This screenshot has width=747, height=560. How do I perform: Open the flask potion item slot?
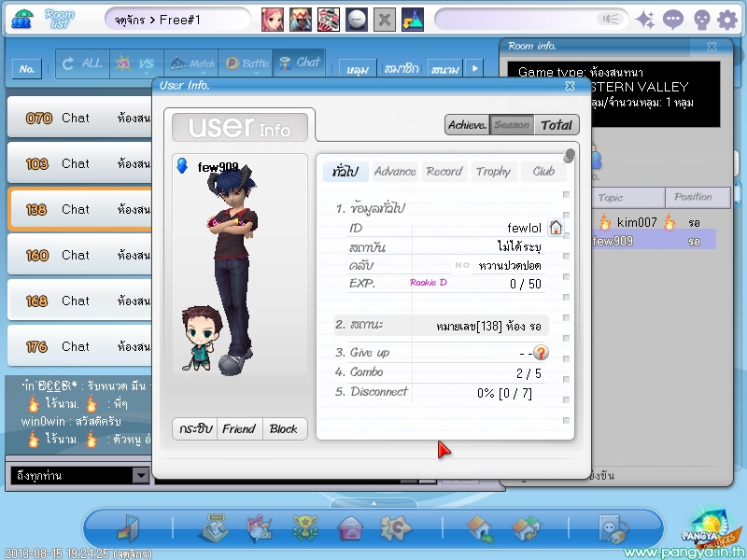(x=413, y=20)
